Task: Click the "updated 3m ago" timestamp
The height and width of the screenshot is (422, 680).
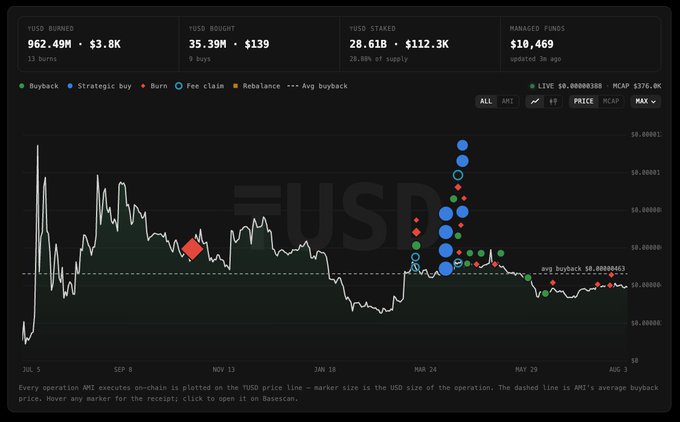Action: [536, 59]
